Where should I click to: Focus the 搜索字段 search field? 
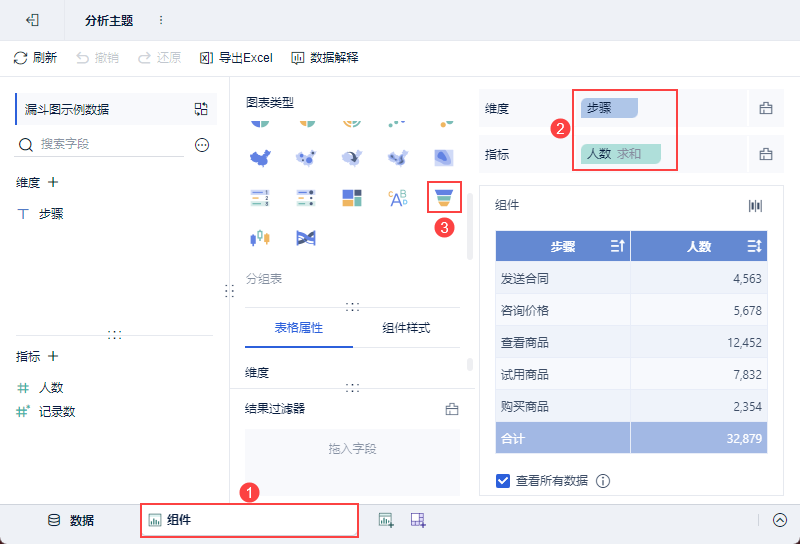point(99,144)
